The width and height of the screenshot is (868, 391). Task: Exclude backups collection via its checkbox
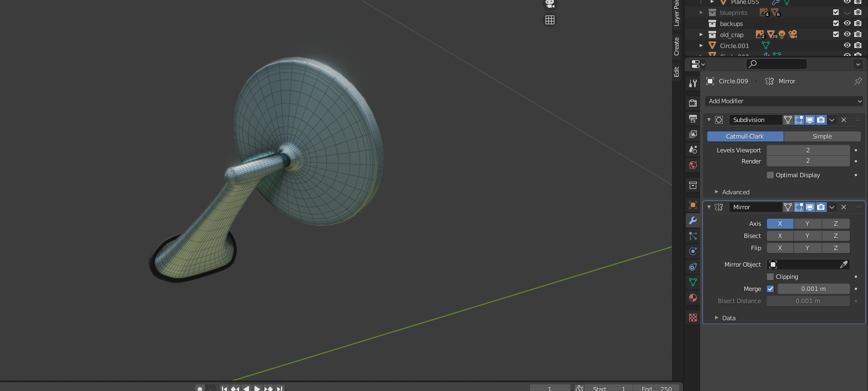pyautogui.click(x=836, y=23)
